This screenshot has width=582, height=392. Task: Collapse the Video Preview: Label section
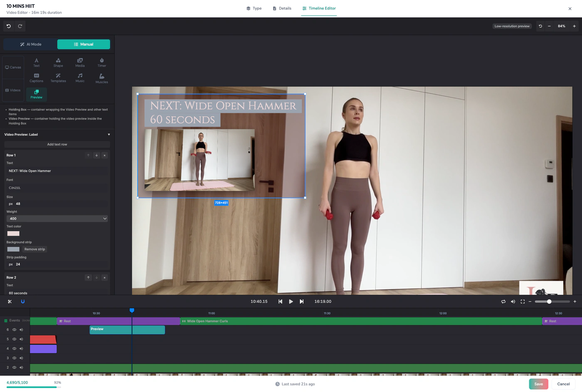(109, 135)
